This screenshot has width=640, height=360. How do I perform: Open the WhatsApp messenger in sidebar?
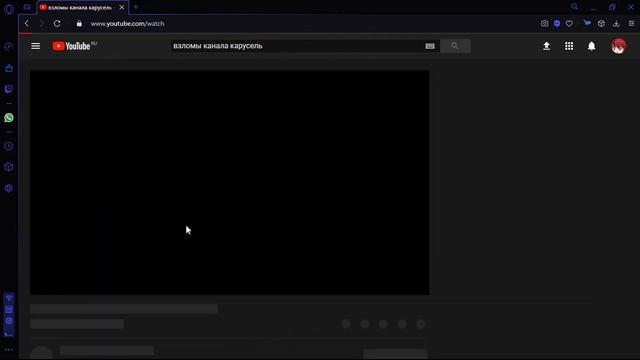coord(9,118)
